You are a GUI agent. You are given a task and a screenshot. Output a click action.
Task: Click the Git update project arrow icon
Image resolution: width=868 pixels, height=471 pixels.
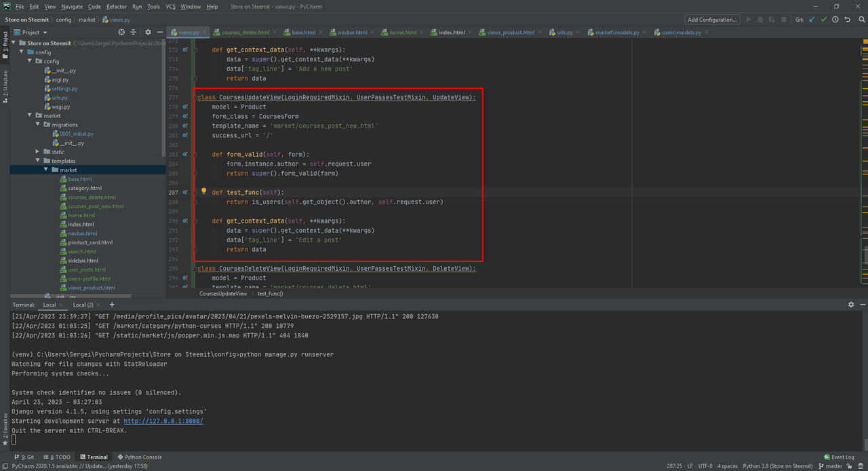pos(812,20)
